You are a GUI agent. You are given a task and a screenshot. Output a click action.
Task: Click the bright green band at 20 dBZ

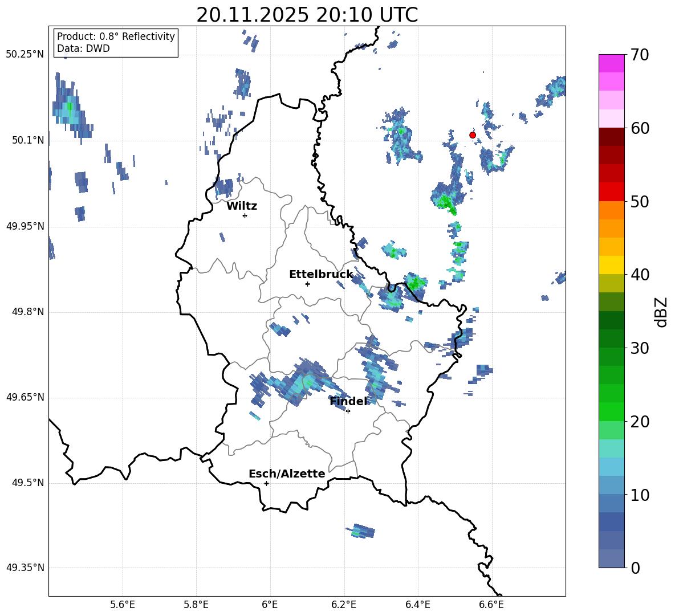click(x=611, y=411)
